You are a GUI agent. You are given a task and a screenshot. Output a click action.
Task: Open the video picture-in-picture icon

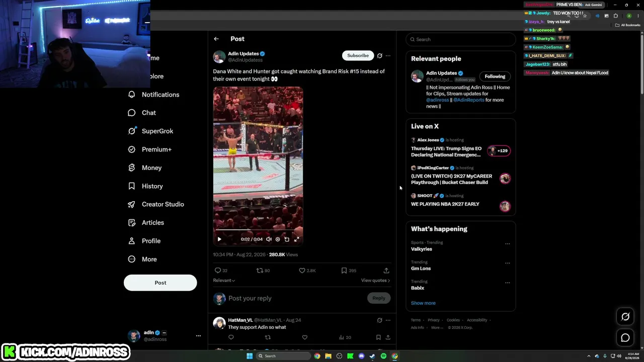(287, 239)
